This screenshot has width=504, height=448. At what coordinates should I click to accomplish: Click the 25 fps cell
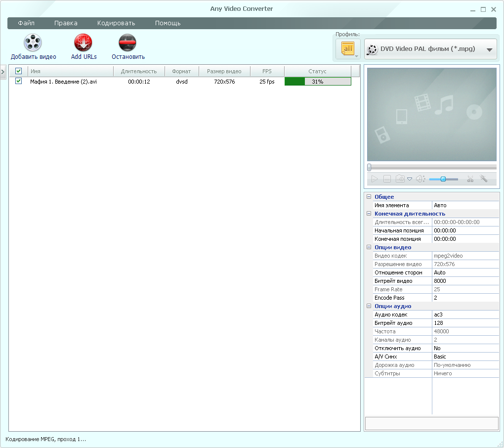click(x=267, y=82)
